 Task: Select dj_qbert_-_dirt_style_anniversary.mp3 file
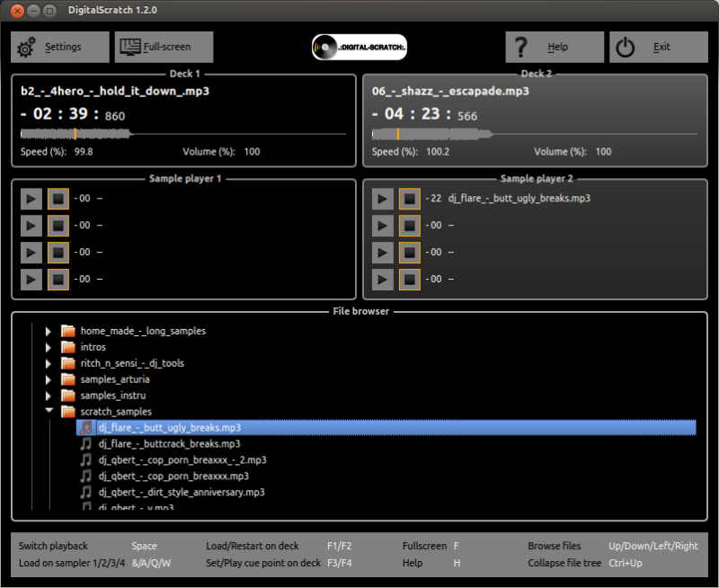(x=182, y=492)
